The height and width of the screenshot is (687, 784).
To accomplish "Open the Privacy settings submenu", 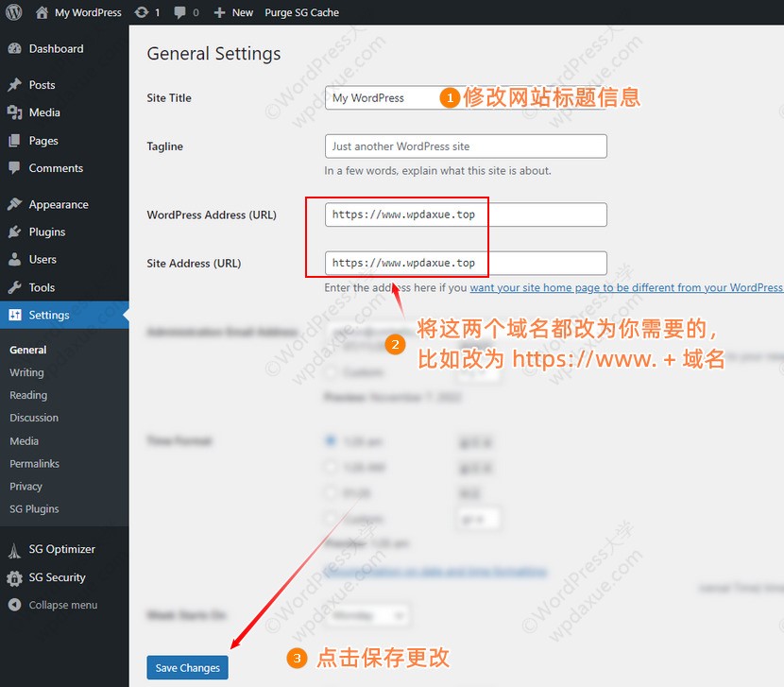I will 26,486.
